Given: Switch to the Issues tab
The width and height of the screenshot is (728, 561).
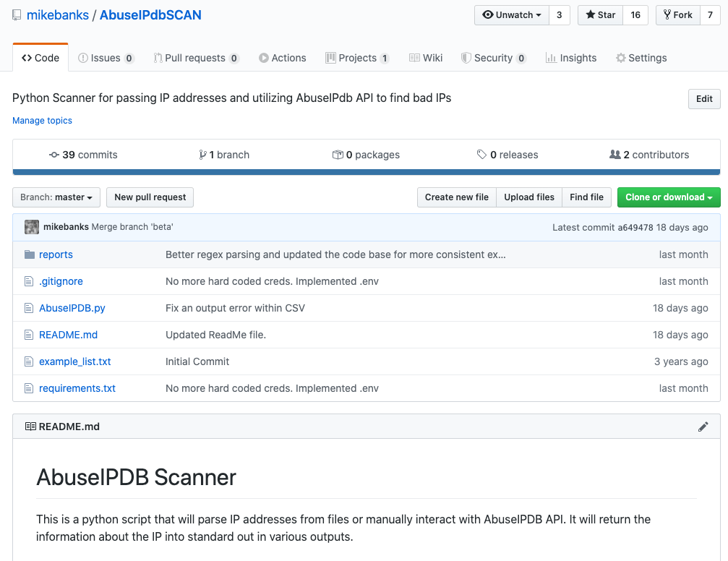Looking at the screenshot, I should pyautogui.click(x=106, y=57).
